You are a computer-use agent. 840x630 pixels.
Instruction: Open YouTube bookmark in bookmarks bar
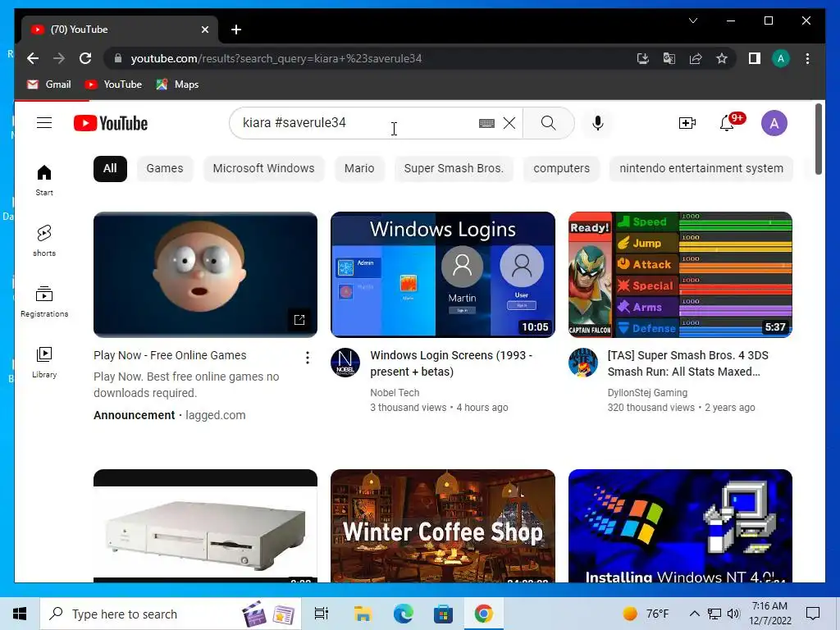[113, 84]
